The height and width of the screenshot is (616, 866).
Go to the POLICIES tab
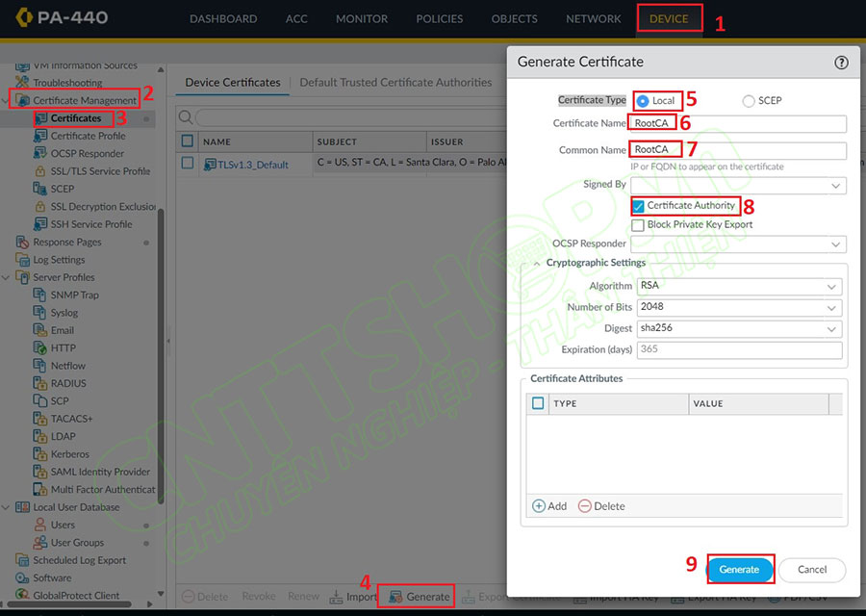pos(440,19)
